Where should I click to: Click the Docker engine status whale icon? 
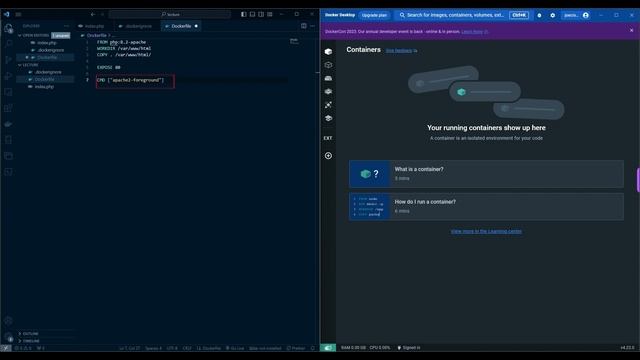pyautogui.click(x=328, y=348)
